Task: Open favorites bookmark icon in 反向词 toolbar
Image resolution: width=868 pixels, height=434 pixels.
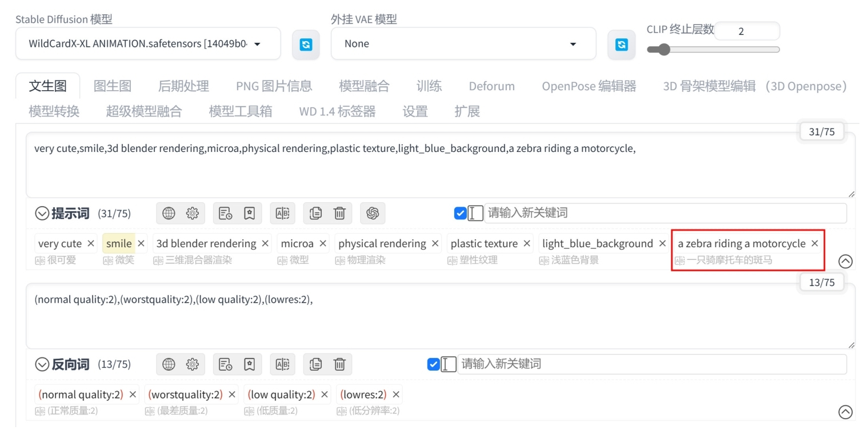Action: click(249, 364)
